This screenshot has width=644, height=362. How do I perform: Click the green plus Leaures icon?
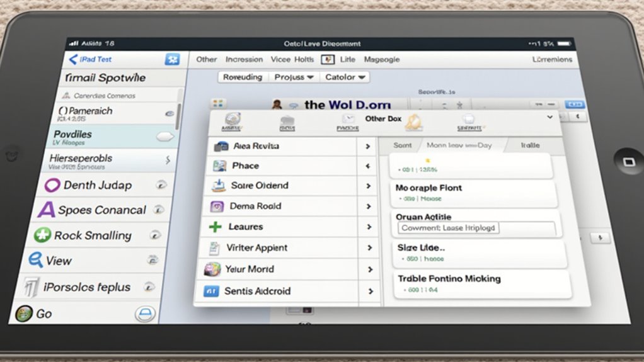coord(216,227)
